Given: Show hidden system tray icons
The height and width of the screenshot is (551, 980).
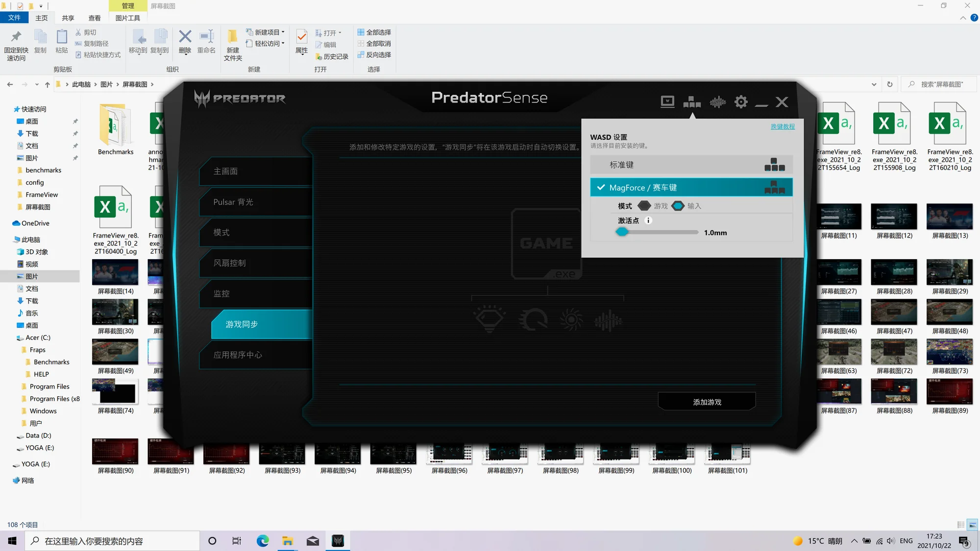Looking at the screenshot, I should [x=854, y=541].
